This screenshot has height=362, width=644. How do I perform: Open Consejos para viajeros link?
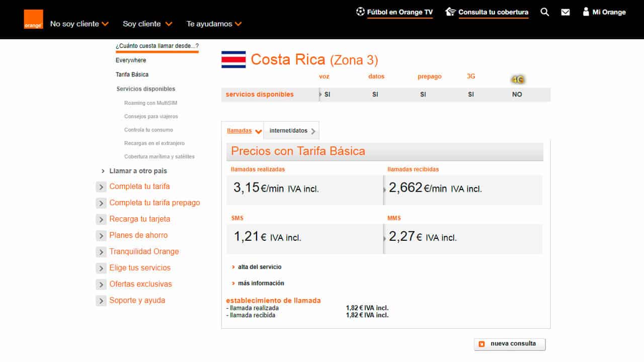click(151, 116)
